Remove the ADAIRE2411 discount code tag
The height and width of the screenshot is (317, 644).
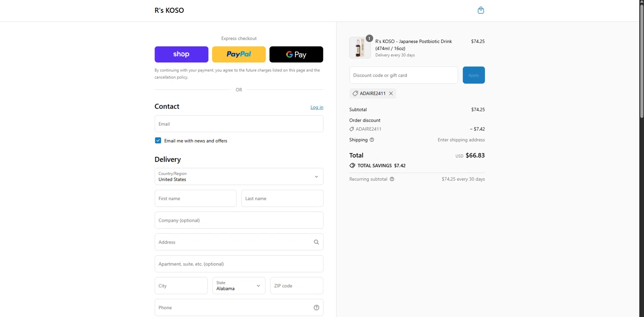pos(391,93)
